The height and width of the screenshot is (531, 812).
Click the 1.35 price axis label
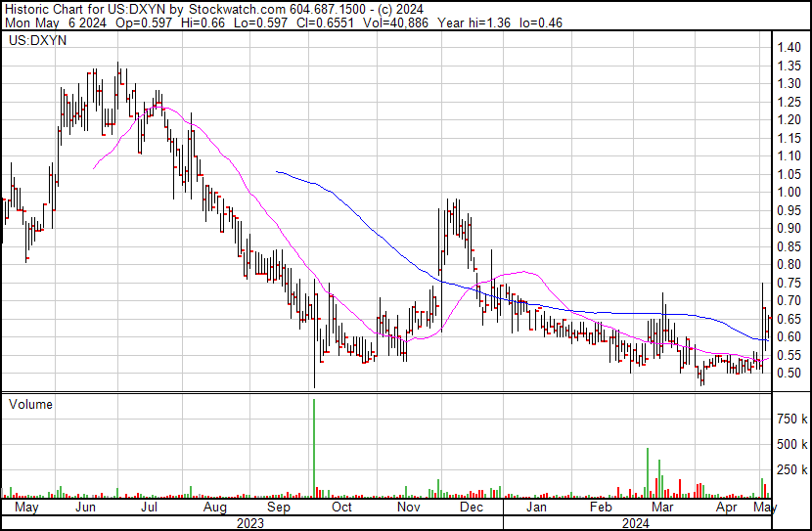pyautogui.click(x=789, y=66)
